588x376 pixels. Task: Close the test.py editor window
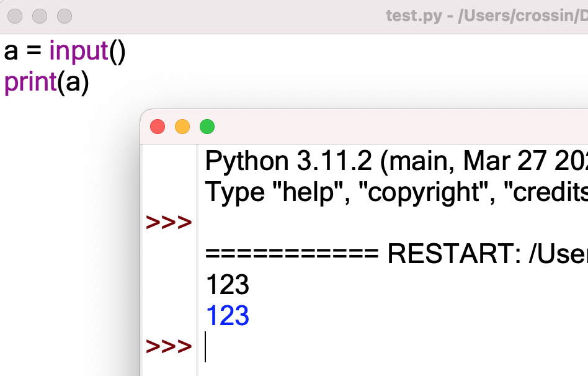tap(15, 16)
